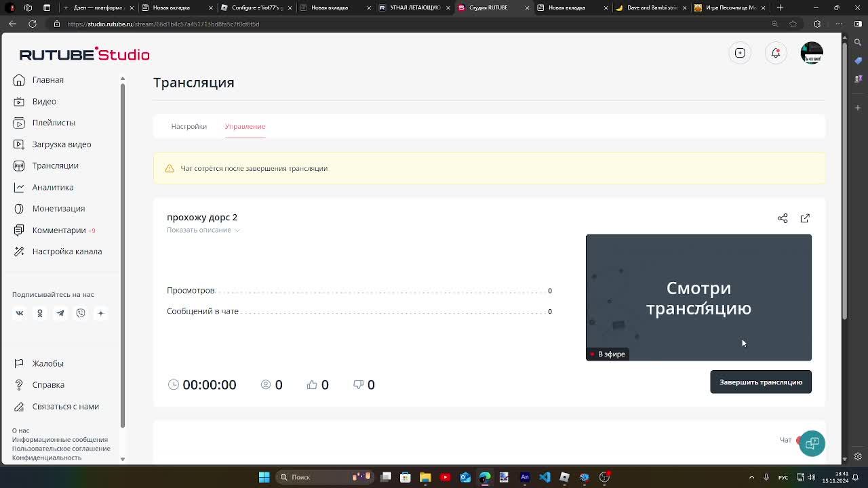Open Microsoft Store from taskbar
This screenshot has height=488, width=868.
pos(405,477)
